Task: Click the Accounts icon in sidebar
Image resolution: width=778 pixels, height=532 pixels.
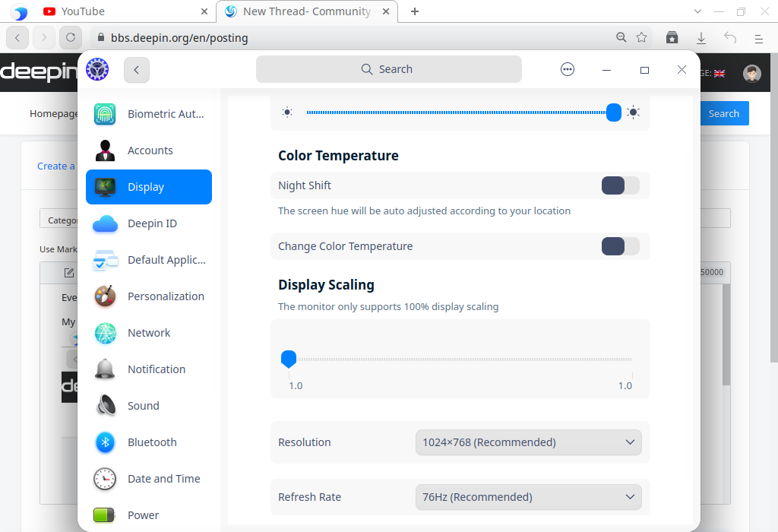Action: [105, 150]
